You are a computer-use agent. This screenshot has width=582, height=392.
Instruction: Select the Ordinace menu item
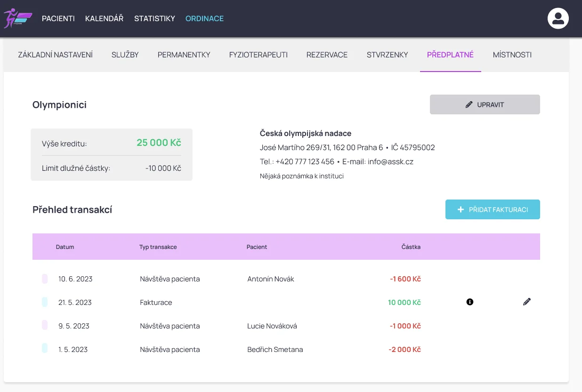(204, 19)
